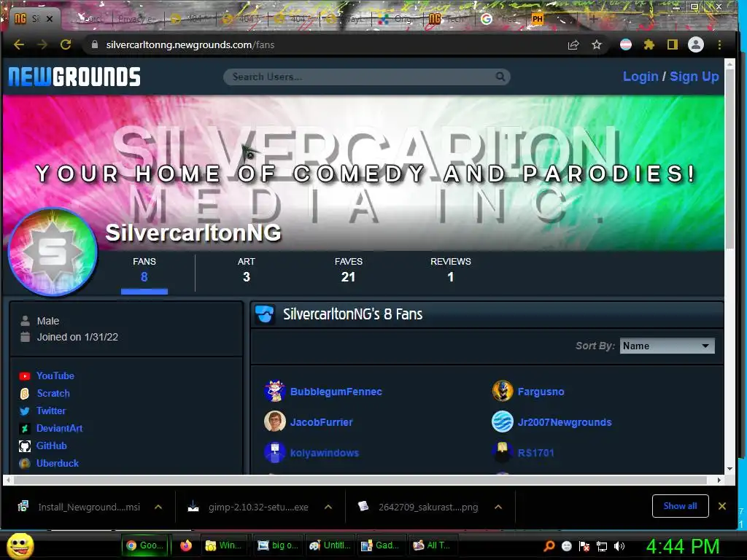Open the Chrome profile avatar icon
Viewport: 747px width, 560px height.
695,44
